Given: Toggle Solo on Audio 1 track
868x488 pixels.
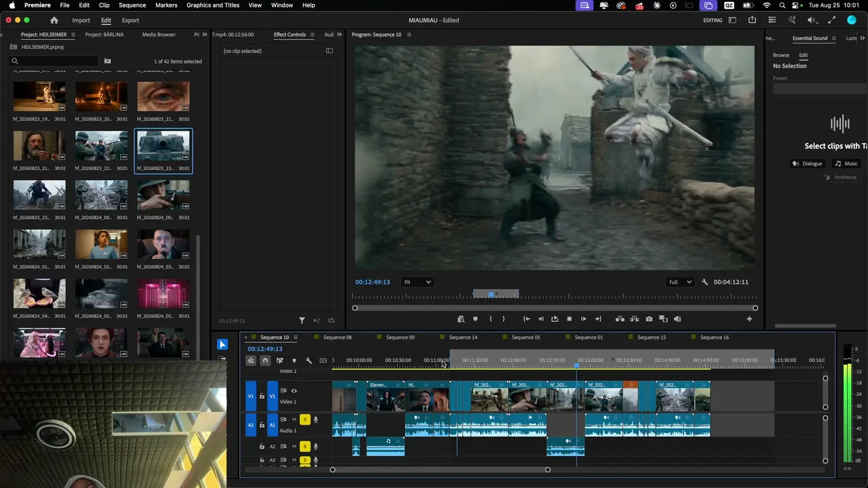Looking at the screenshot, I should click(x=304, y=420).
